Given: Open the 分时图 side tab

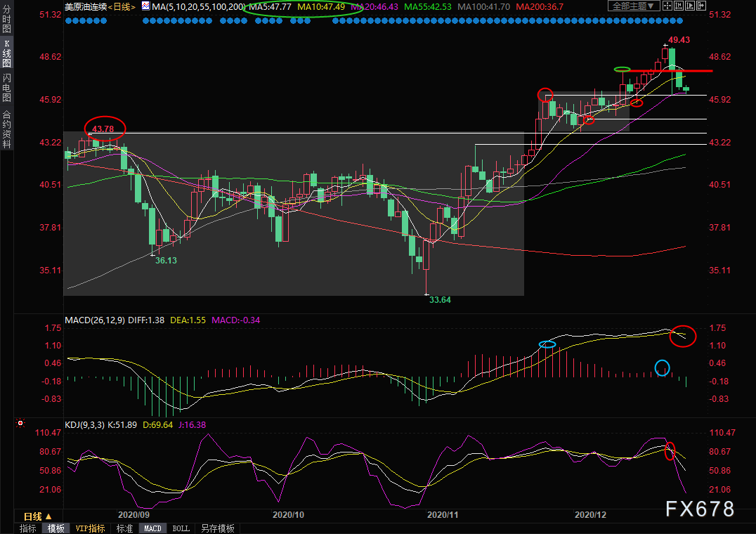Looking at the screenshot, I should click(7, 19).
